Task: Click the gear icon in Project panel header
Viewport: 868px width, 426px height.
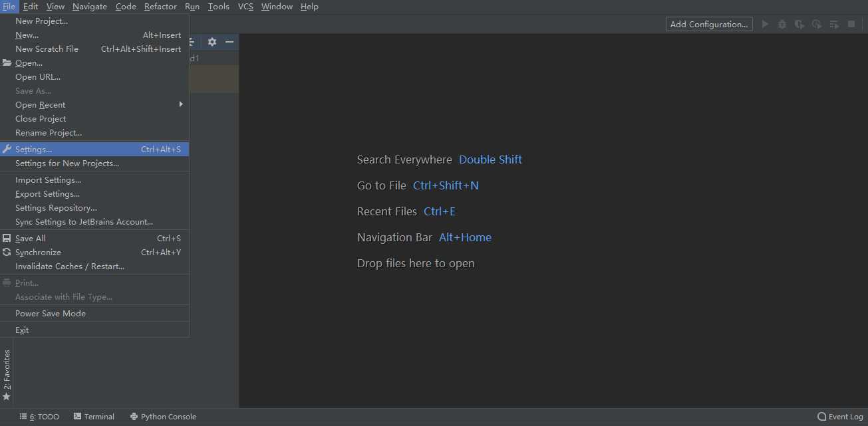Action: (x=212, y=42)
